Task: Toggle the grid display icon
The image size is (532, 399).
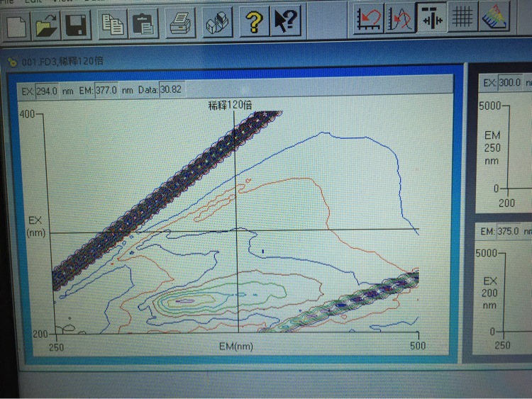Action: (462, 16)
